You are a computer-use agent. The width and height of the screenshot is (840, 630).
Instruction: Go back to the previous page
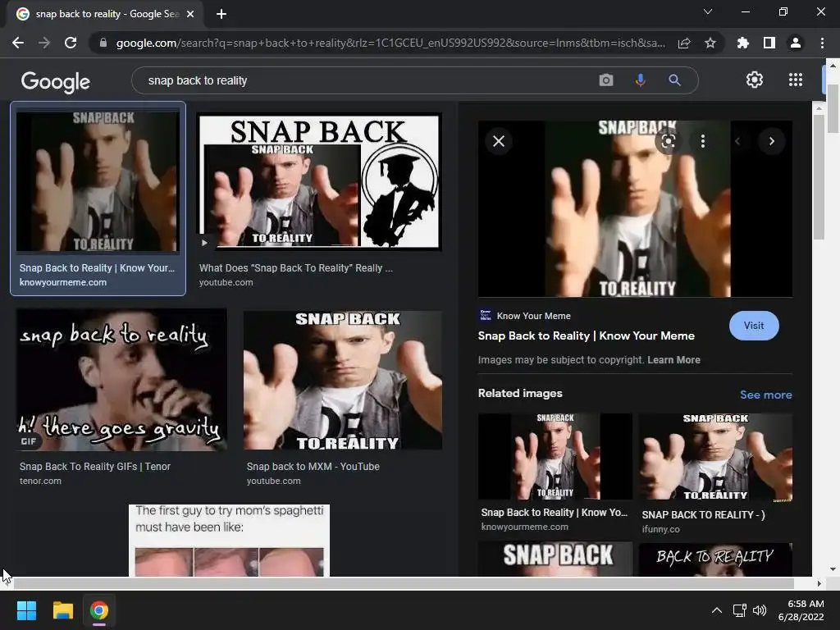click(x=18, y=43)
